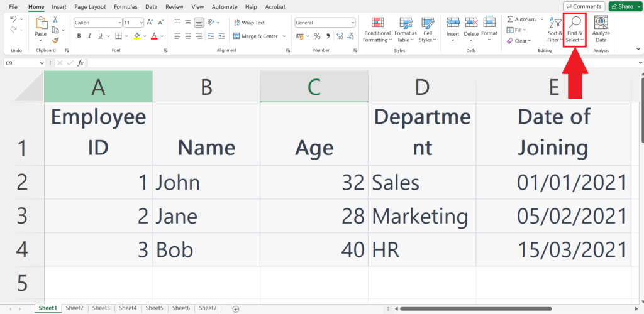
Task: Click the Insert Function fx icon
Action: click(80, 63)
